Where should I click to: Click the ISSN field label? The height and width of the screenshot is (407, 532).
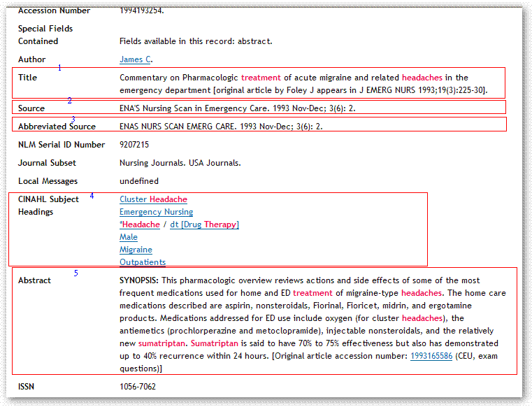(26, 387)
